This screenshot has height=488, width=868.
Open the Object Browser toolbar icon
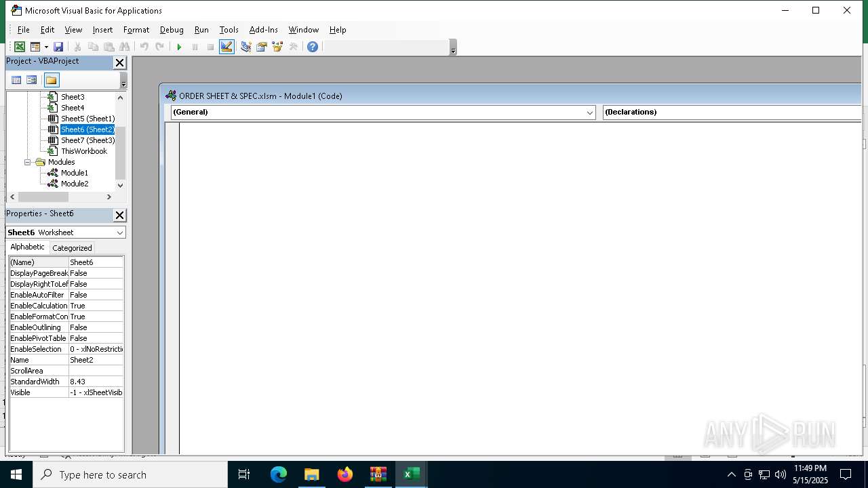point(277,47)
